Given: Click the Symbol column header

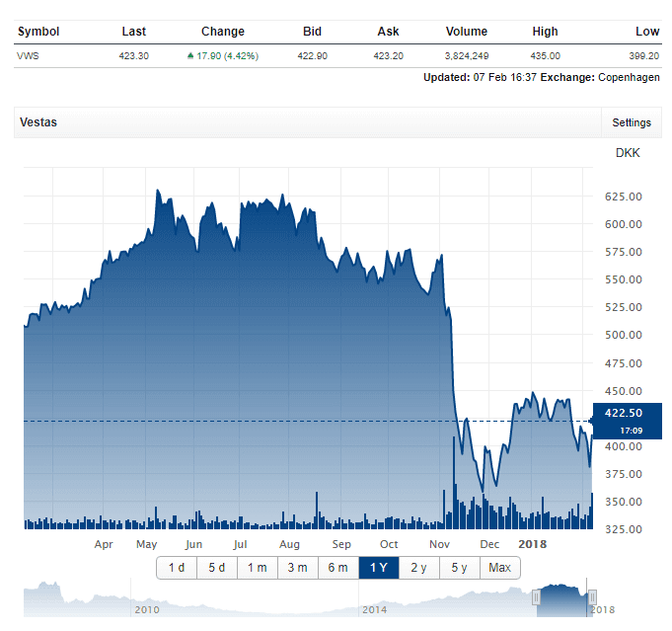Looking at the screenshot, I should [38, 32].
